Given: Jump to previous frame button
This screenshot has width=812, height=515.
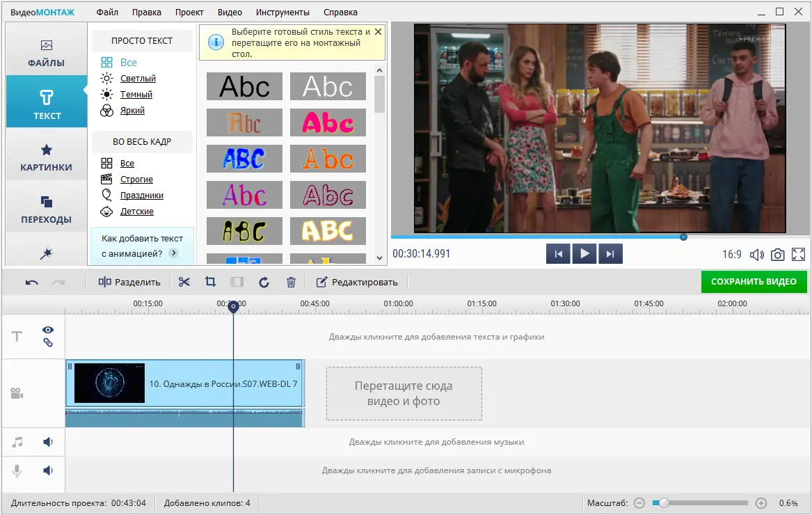Looking at the screenshot, I should click(558, 254).
